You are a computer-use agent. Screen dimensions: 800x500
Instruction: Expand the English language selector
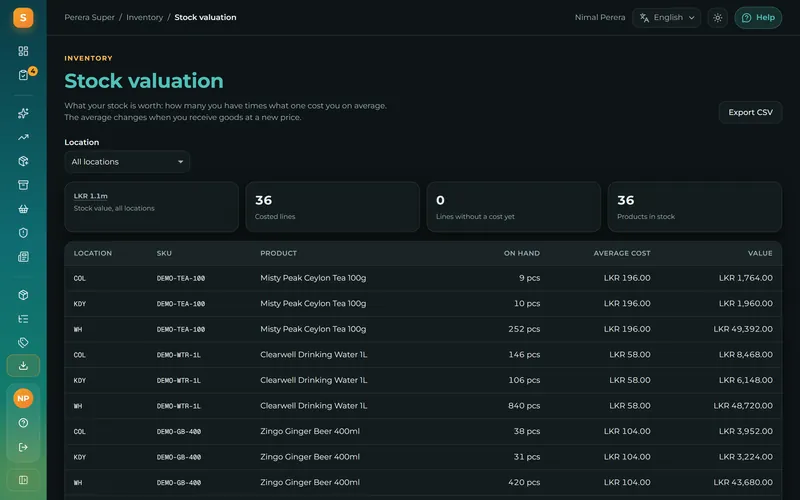[x=666, y=18]
